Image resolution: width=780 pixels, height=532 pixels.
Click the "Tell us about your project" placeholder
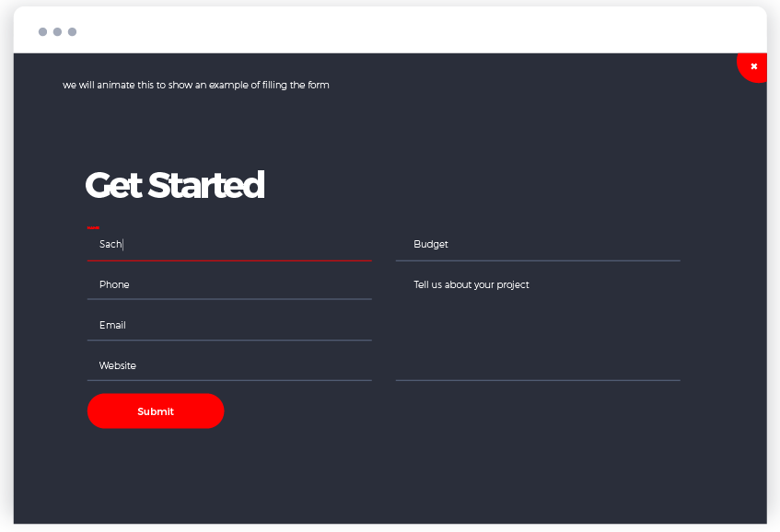coord(471,285)
